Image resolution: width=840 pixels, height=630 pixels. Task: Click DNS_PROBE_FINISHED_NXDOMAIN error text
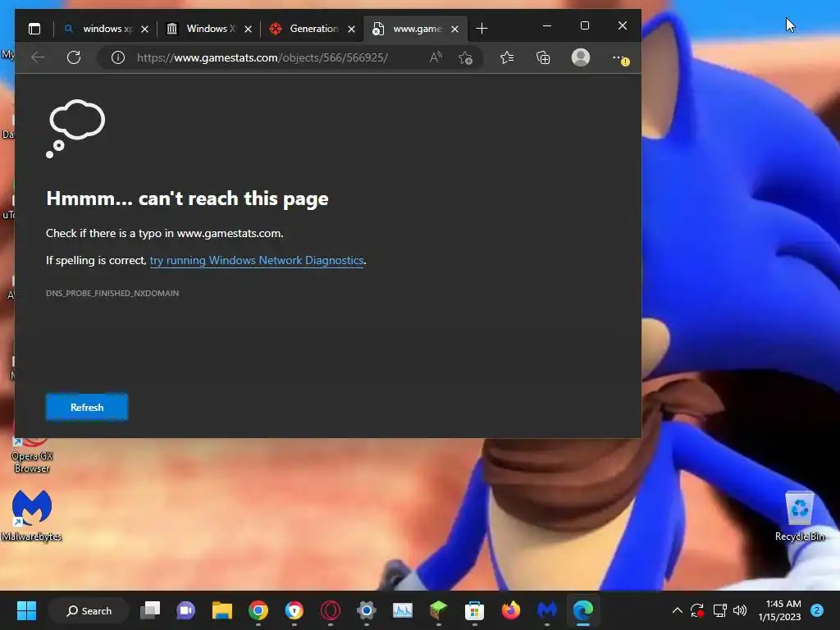coord(112,293)
